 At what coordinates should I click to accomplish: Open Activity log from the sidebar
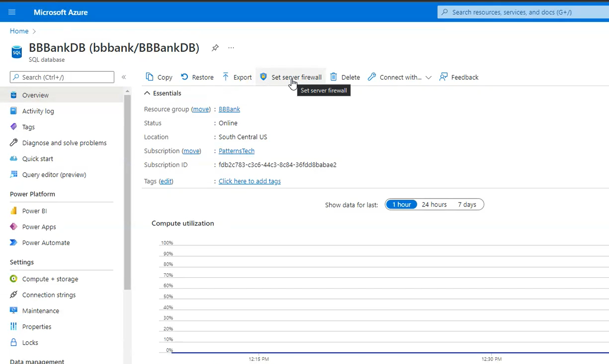tap(38, 111)
